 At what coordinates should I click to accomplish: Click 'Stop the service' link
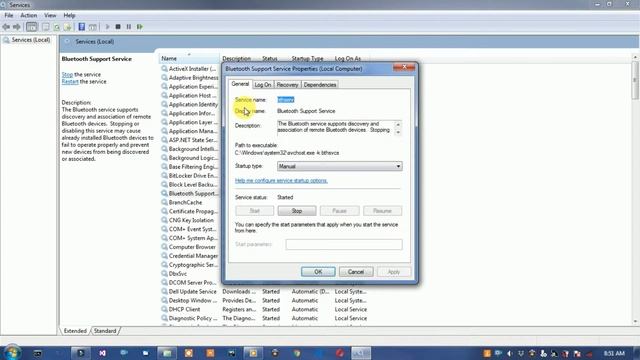coord(67,75)
